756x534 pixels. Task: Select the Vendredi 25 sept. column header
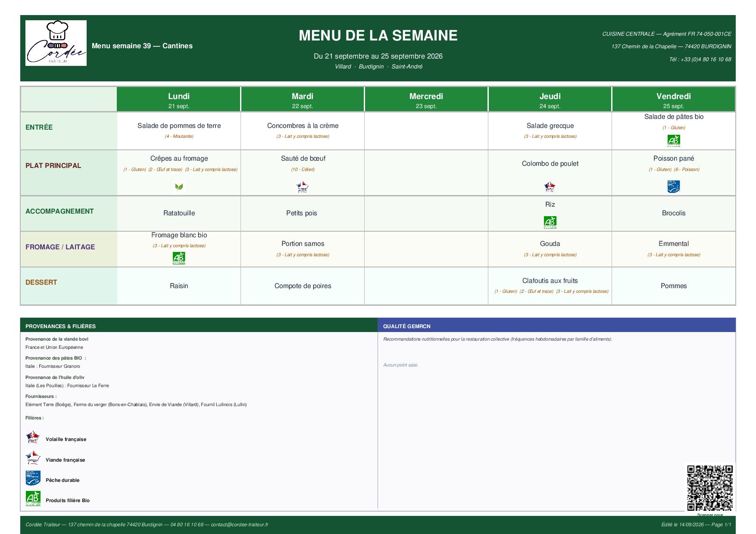click(x=674, y=99)
